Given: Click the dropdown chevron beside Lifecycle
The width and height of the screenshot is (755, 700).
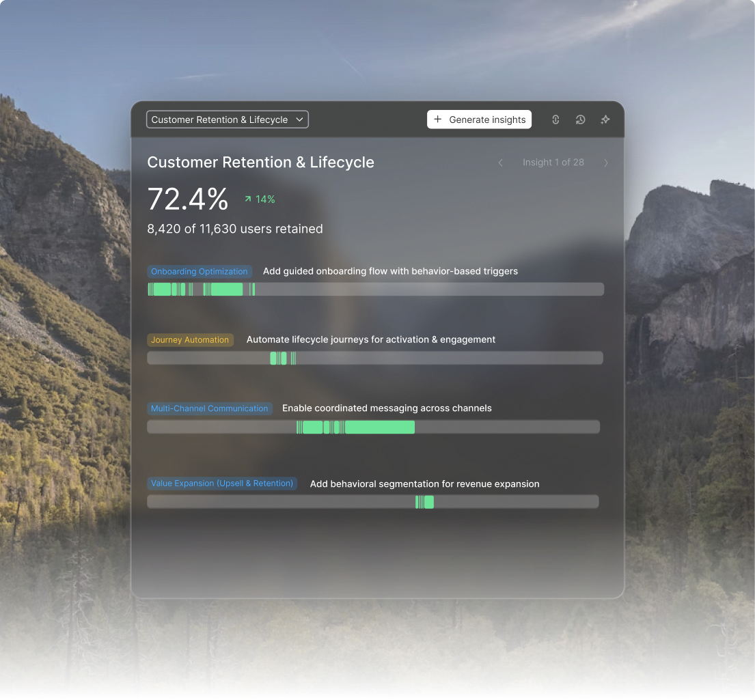Looking at the screenshot, I should click(x=299, y=120).
